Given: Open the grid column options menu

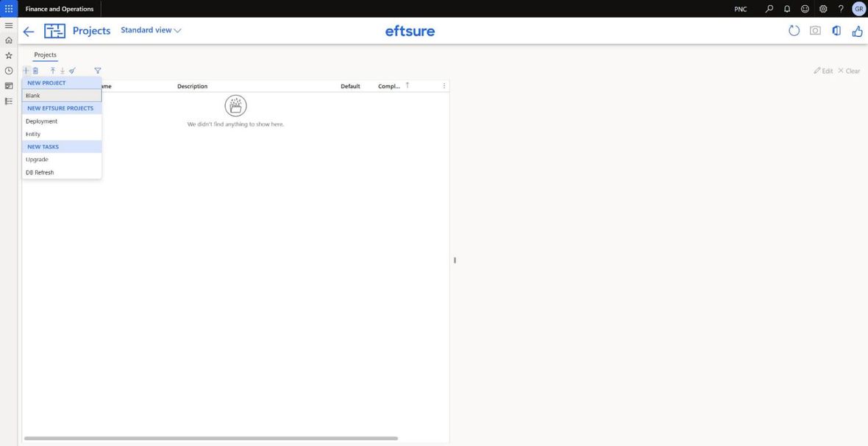Looking at the screenshot, I should click(x=444, y=86).
